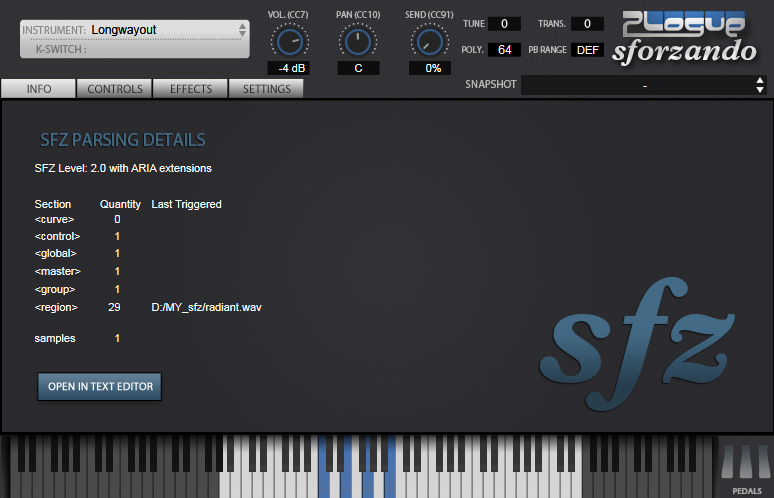Click the <curve> row label
The height and width of the screenshot is (498, 774).
tap(54, 219)
